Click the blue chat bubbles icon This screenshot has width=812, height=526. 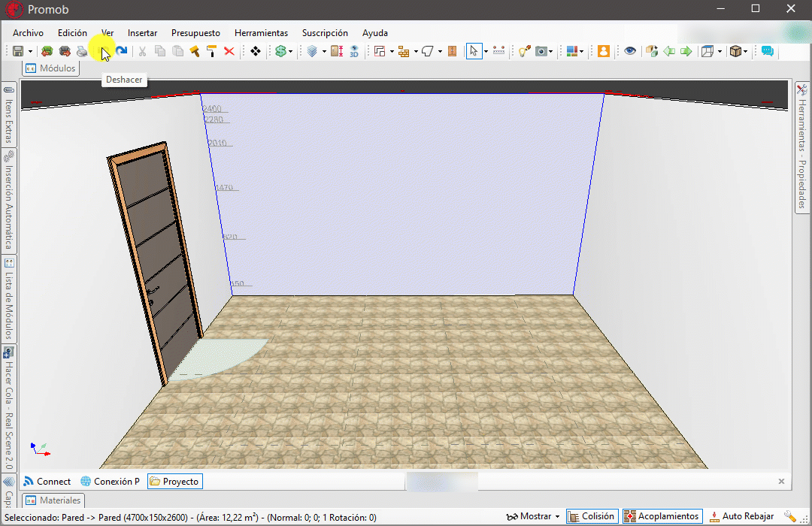click(x=768, y=51)
